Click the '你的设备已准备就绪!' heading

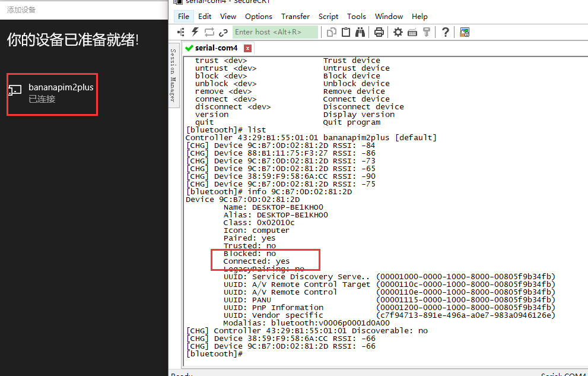tap(73, 40)
